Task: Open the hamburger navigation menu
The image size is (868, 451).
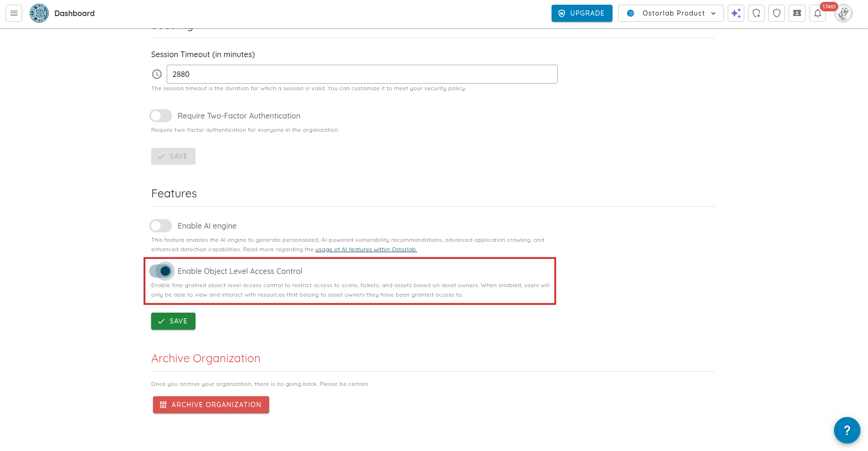Action: [14, 13]
